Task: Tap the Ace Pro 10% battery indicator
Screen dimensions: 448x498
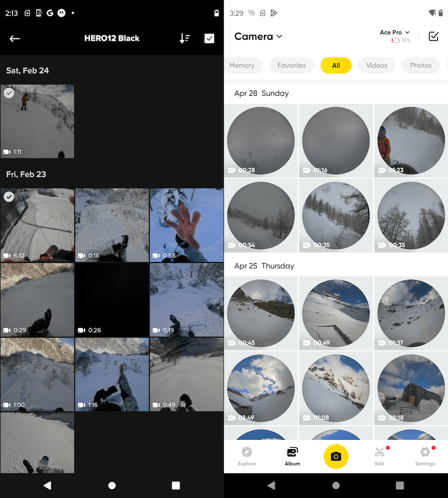Action: click(x=401, y=40)
